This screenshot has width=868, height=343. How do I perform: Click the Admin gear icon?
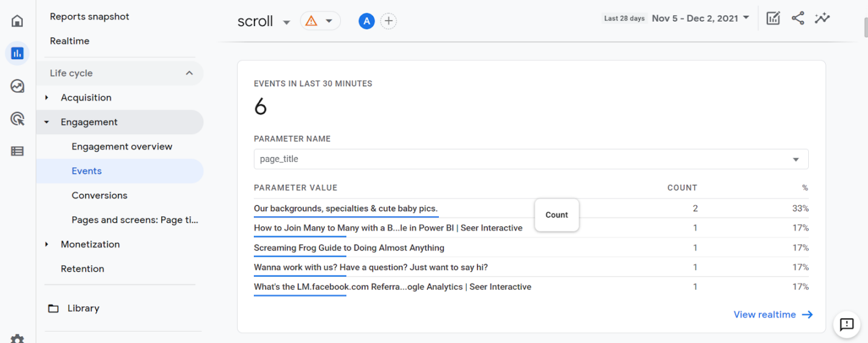click(18, 338)
